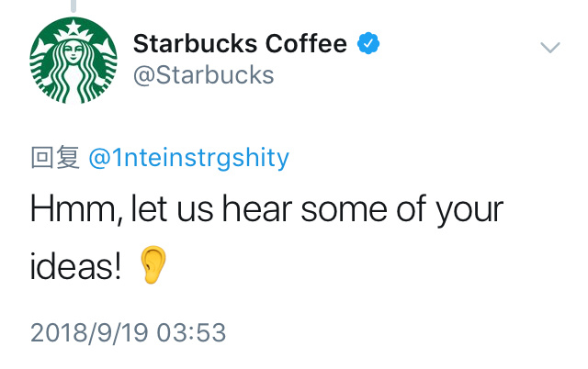Open the Starbucks siren profile avatar

click(73, 60)
